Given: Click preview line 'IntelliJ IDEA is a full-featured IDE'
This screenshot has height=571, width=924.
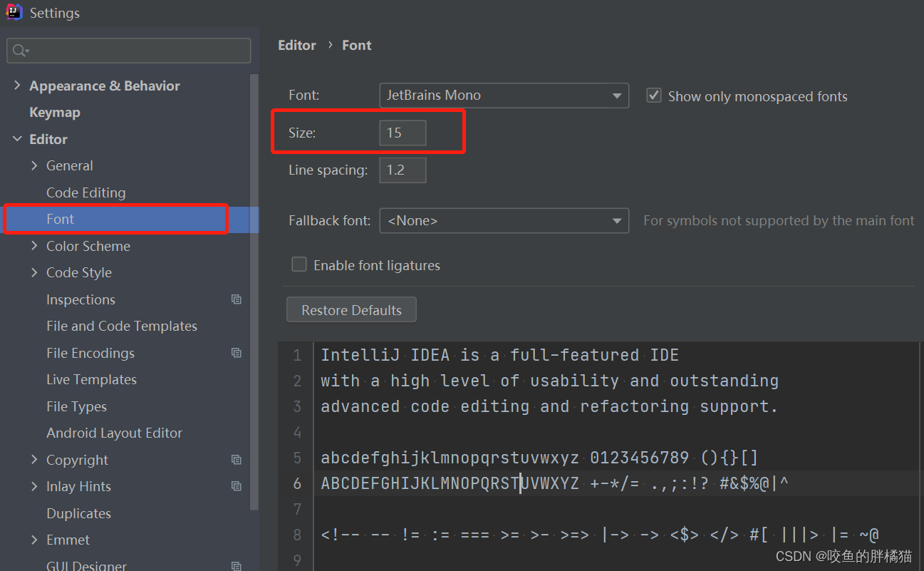Looking at the screenshot, I should point(499,354).
